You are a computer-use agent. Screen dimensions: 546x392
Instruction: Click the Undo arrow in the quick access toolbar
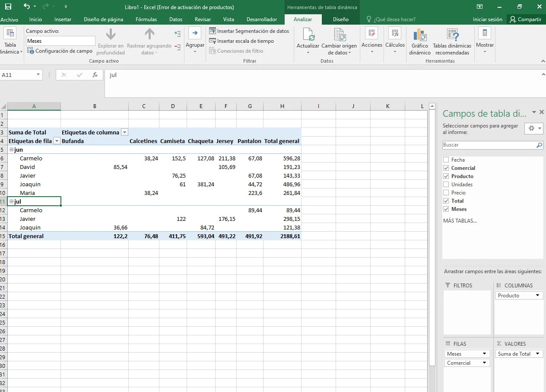click(x=27, y=6)
